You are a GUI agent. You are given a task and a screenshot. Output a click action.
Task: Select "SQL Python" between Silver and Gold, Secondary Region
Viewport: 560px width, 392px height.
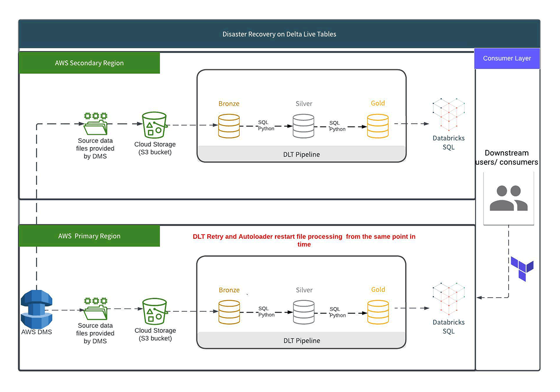tap(337, 126)
